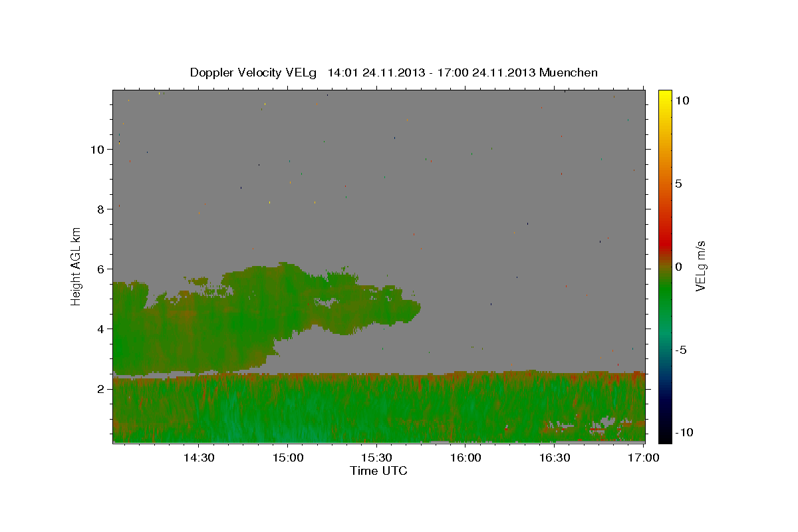Click the location label 'Muenchen' in title
This screenshot has height=532, width=798.
pyautogui.click(x=569, y=72)
